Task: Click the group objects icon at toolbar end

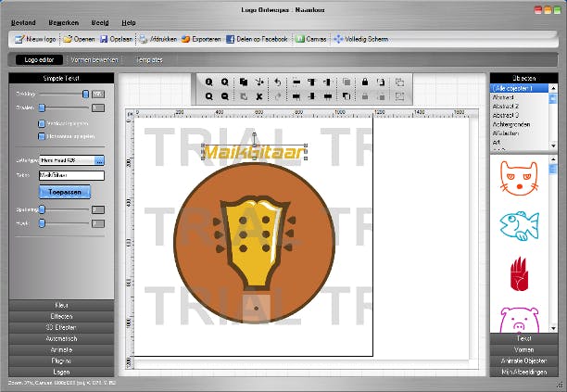Action: (399, 82)
